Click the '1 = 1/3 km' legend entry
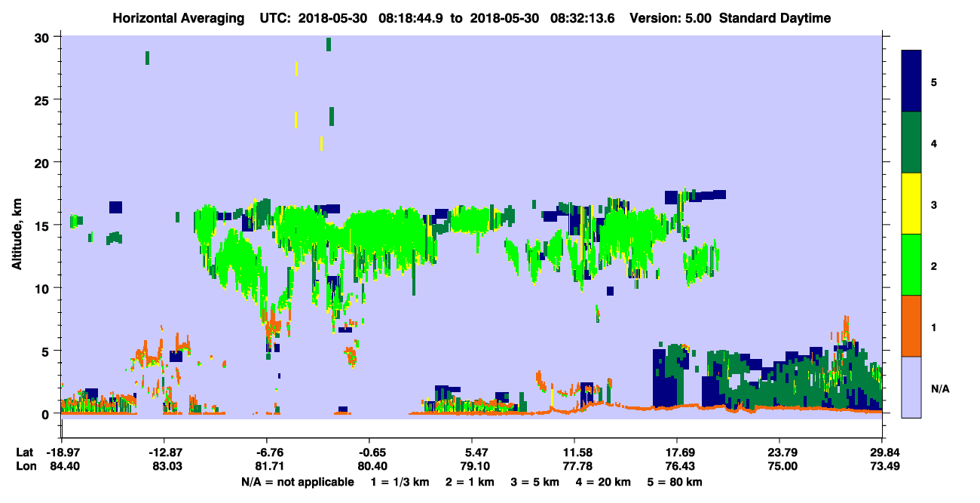The height and width of the screenshot is (503, 980). pos(399,482)
